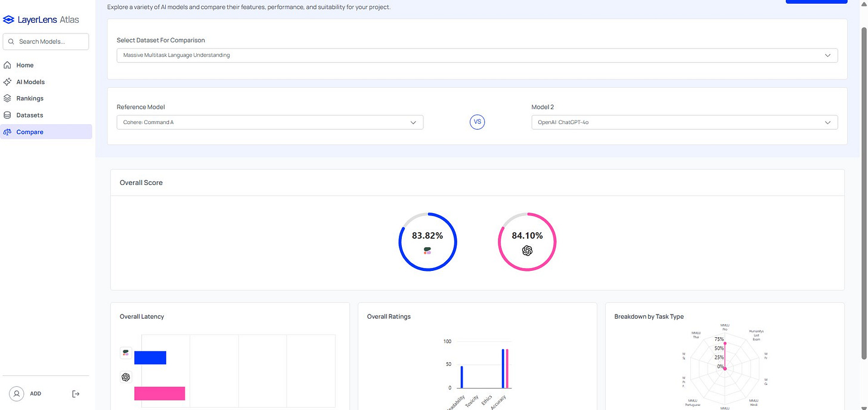This screenshot has width=868, height=410.
Task: Click the ADD account label
Action: (36, 394)
